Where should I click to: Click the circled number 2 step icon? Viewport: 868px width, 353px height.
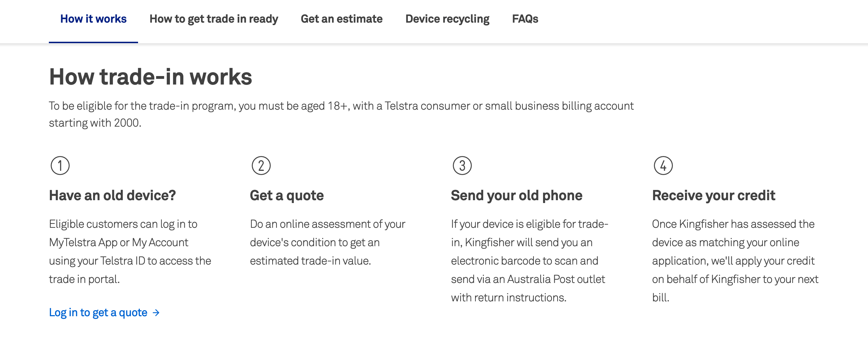click(261, 166)
